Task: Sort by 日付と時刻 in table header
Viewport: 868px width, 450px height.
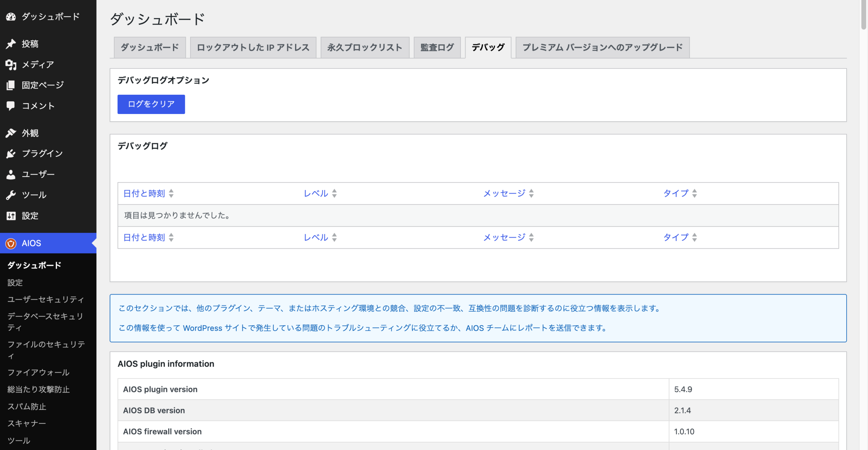Action: pos(149,193)
